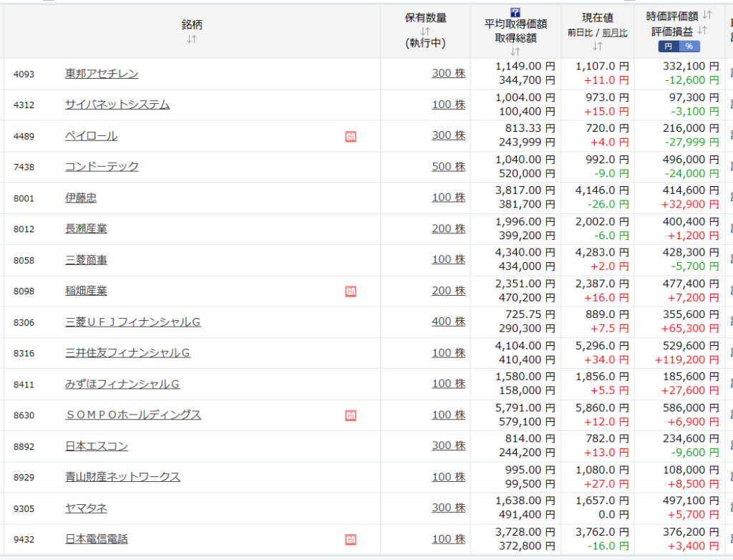Open the コンドーテック stock link
Viewport: 733px width, 560px height.
click(102, 167)
